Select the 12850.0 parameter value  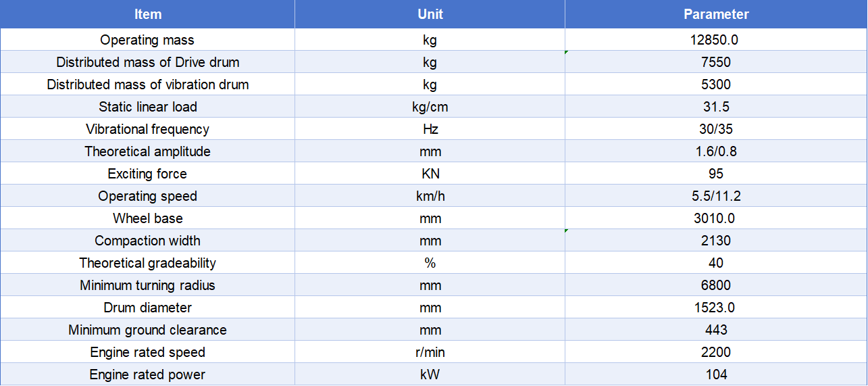point(716,40)
